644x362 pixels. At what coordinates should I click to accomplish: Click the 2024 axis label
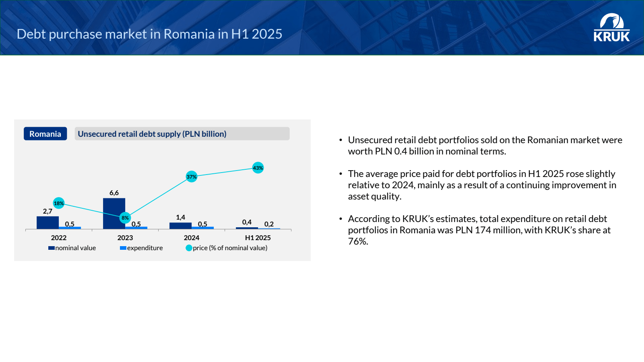pos(192,238)
